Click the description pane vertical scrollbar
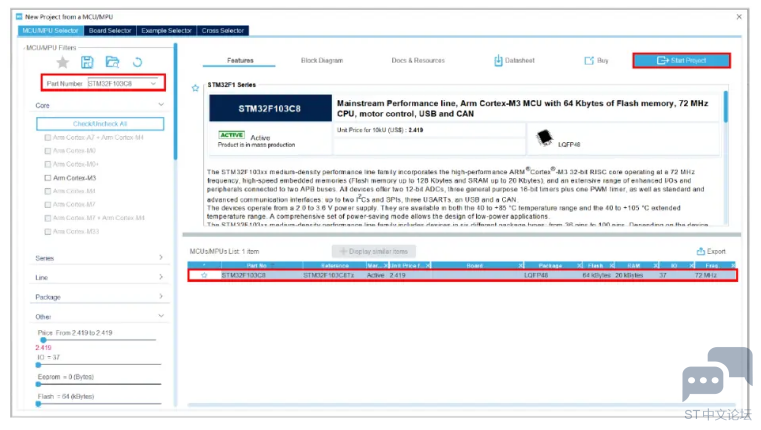Viewport: 761px width, 430px height. click(x=726, y=107)
